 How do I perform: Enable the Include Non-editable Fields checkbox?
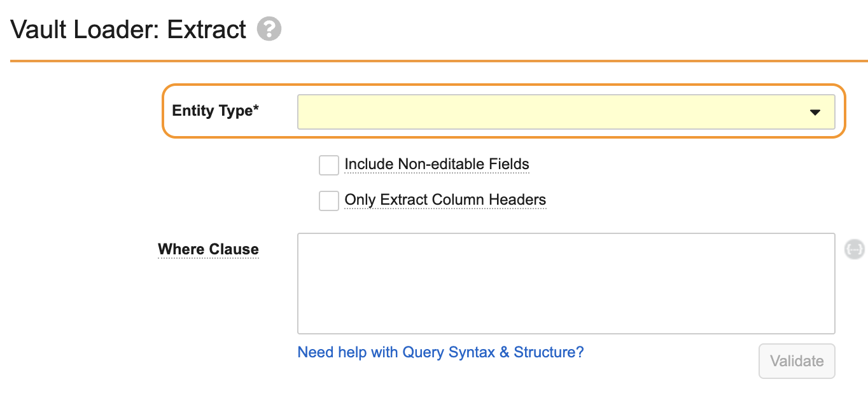(329, 165)
